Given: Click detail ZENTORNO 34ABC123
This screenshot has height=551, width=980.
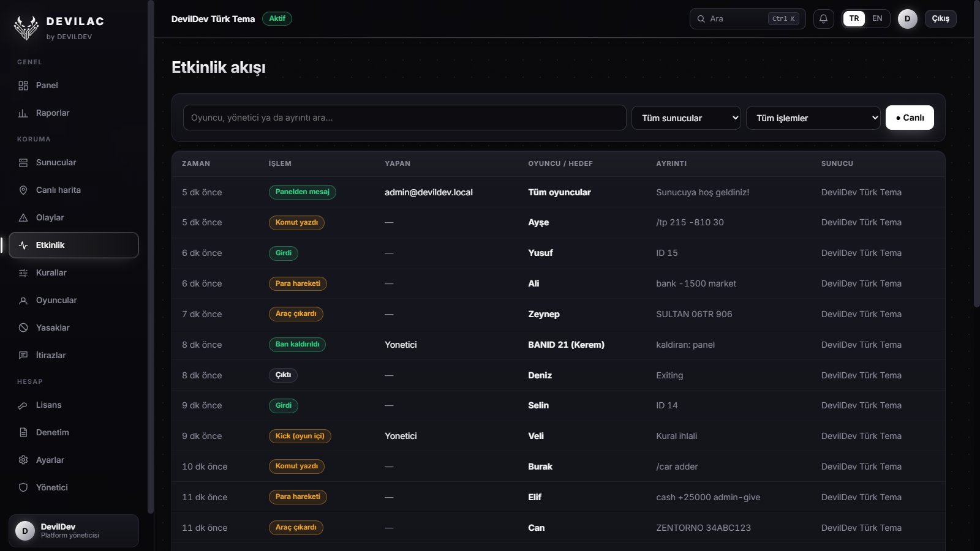Looking at the screenshot, I should click(x=703, y=528).
